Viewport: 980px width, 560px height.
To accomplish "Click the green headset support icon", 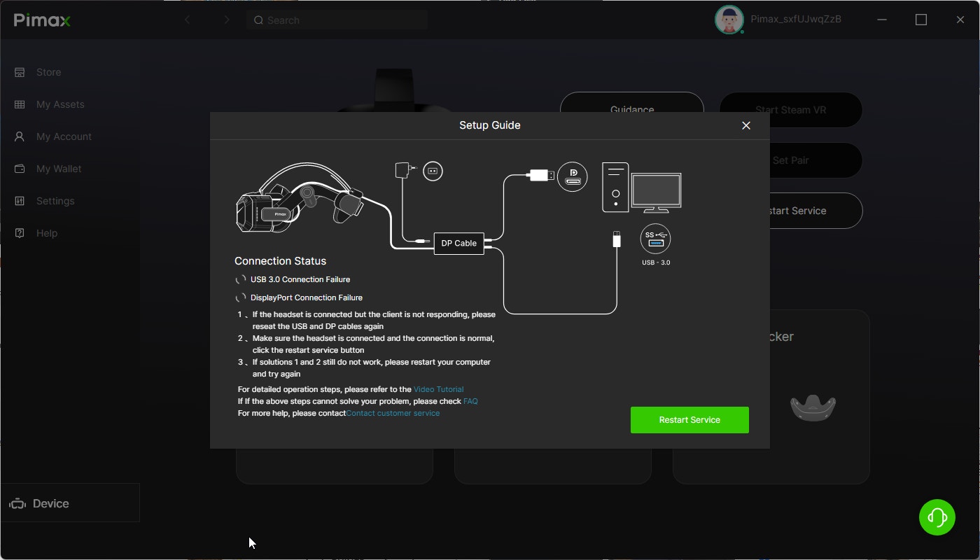I will click(937, 517).
